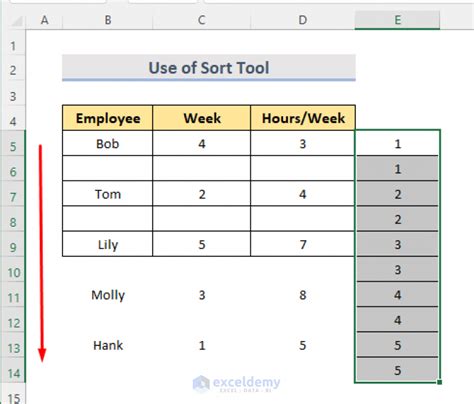Image resolution: width=474 pixels, height=404 pixels.
Task: Select the cell containing 'Molly'
Action: [108, 295]
